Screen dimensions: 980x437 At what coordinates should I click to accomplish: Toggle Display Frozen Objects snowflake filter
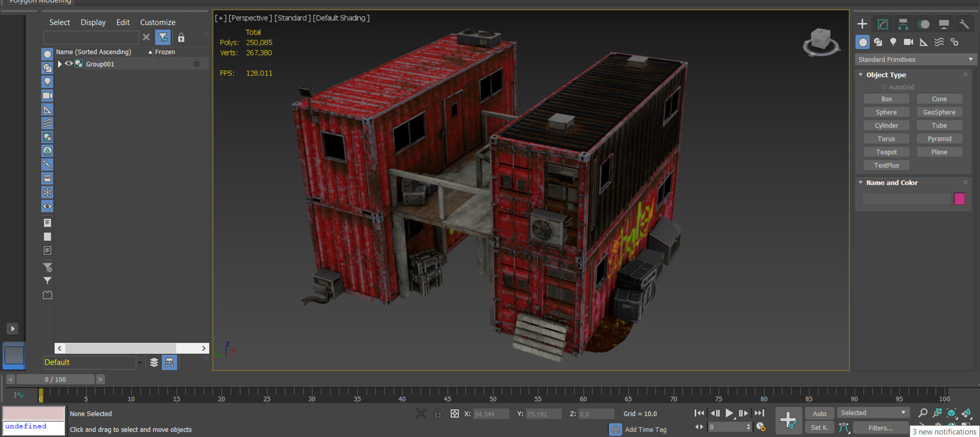[x=47, y=192]
